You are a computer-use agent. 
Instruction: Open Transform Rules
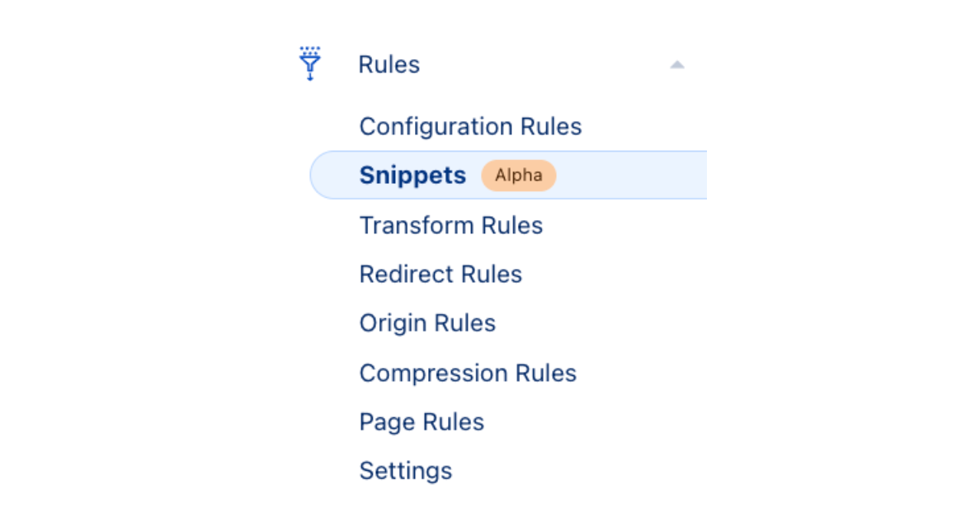pos(450,225)
